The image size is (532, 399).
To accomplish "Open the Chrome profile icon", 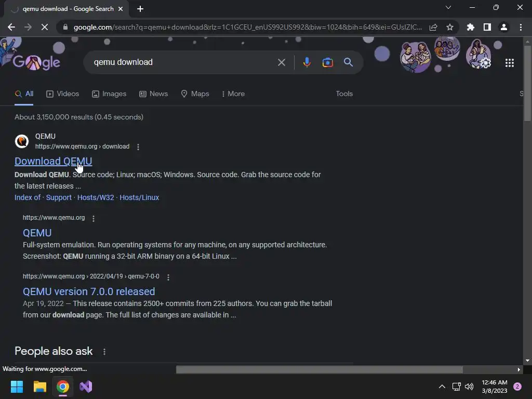I will pos(504,27).
